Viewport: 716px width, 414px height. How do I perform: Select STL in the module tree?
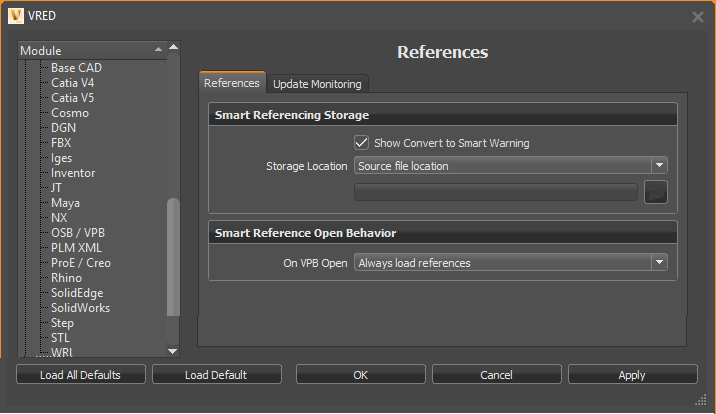(60, 338)
